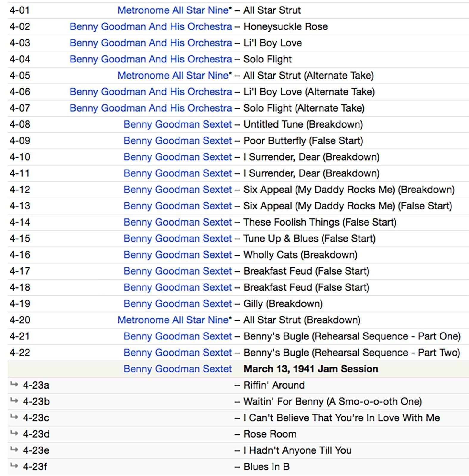Open Benny Goodman Sextet link on track 4-08
Image resolution: width=469 pixels, height=476 pixels.
[177, 124]
